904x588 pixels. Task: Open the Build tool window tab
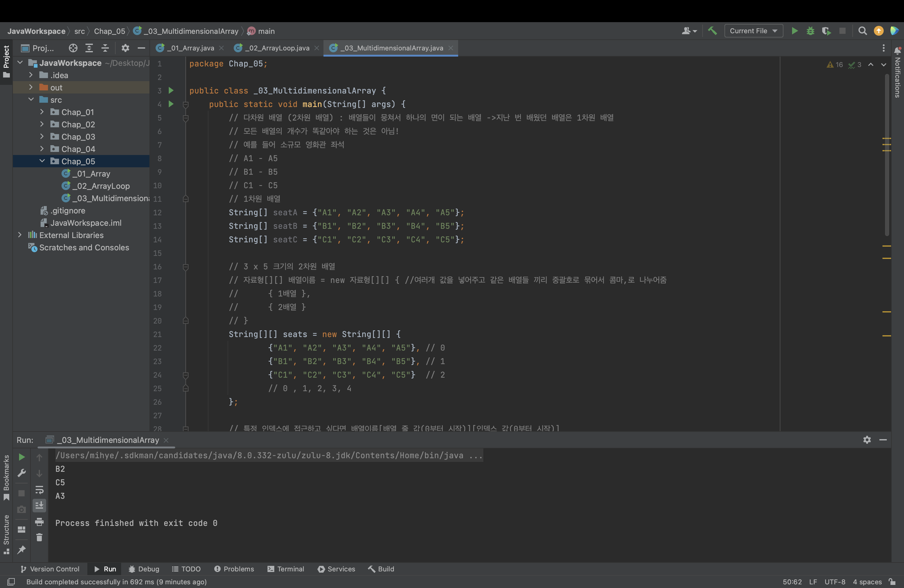381,569
